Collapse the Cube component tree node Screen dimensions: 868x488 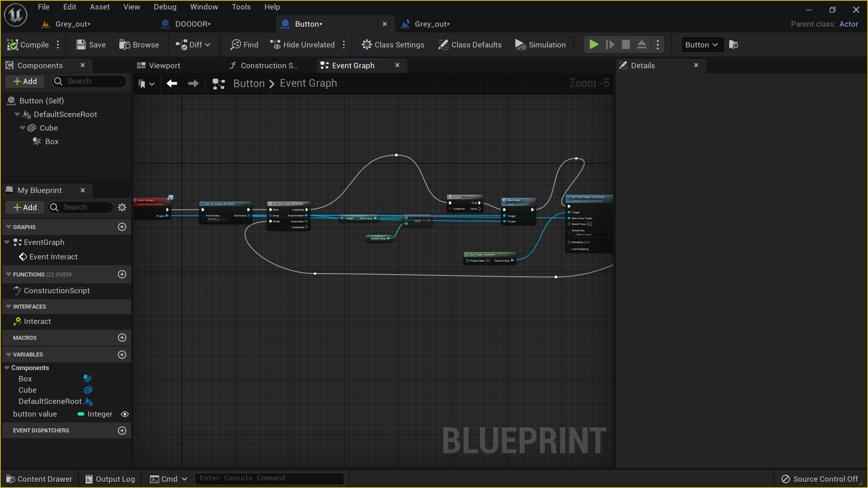[23, 128]
